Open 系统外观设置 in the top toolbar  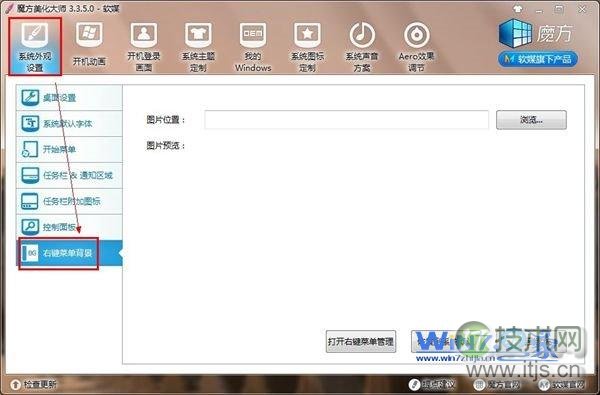coord(35,46)
